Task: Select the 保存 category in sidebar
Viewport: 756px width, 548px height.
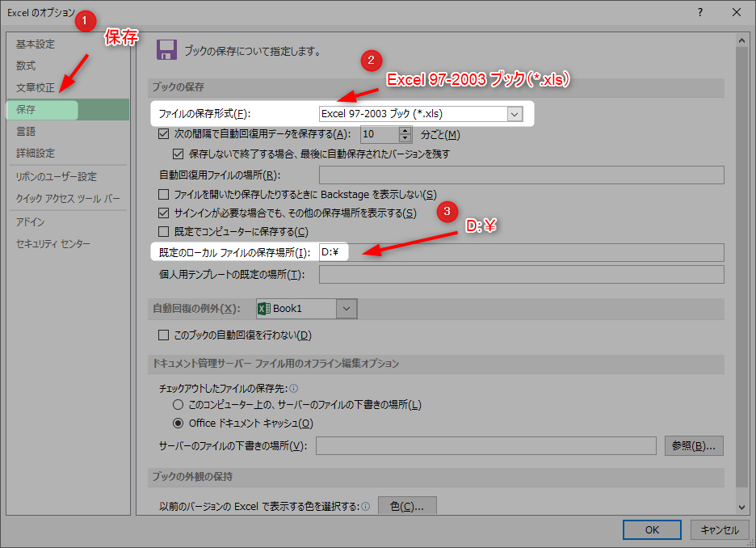Action: click(x=68, y=109)
